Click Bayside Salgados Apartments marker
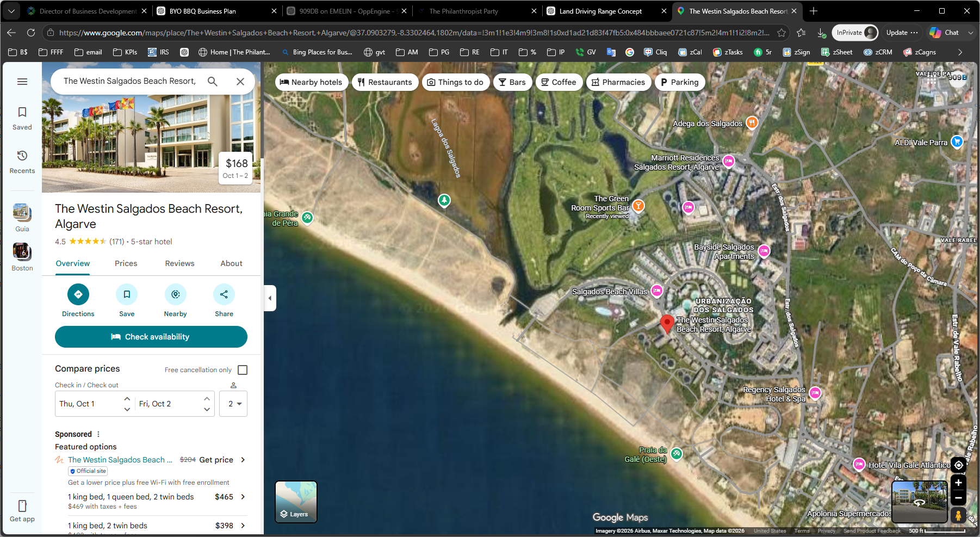 click(x=764, y=251)
